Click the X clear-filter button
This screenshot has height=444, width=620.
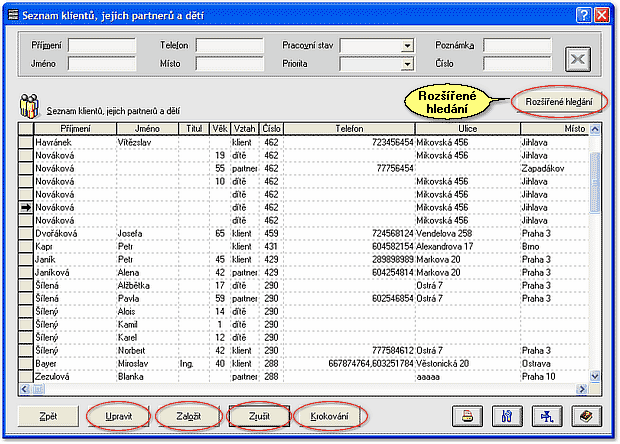(x=577, y=57)
